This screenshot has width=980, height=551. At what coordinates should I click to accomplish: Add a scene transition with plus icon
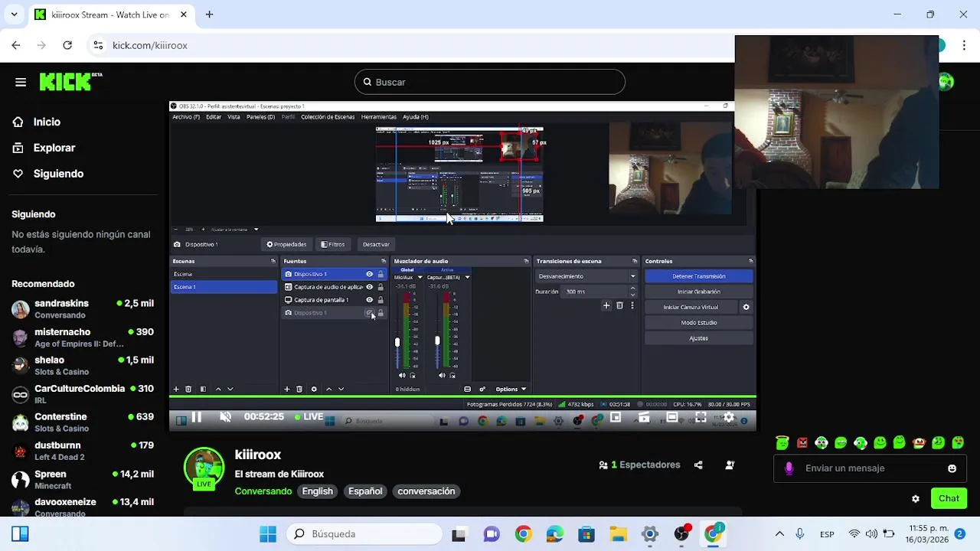click(606, 305)
